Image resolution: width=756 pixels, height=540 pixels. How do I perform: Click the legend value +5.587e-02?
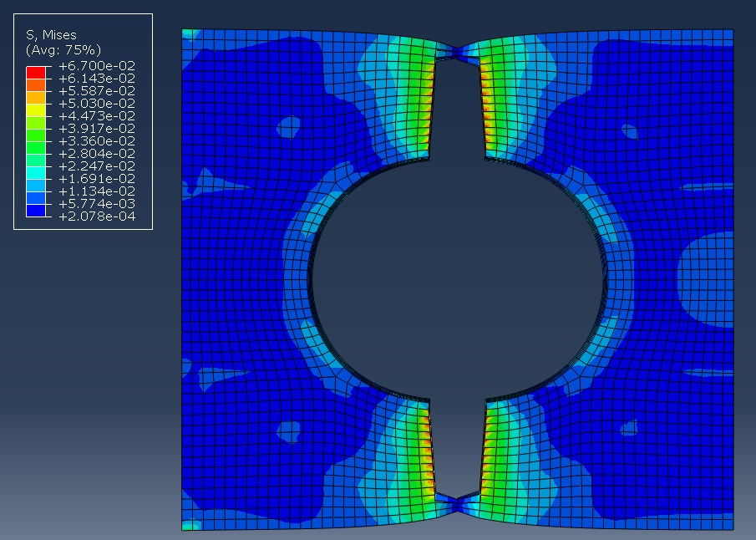point(97,91)
